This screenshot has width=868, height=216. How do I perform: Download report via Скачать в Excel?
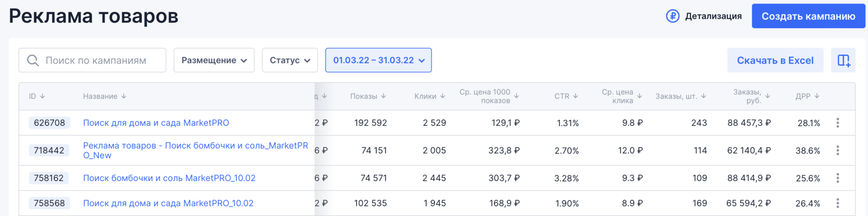(x=775, y=60)
